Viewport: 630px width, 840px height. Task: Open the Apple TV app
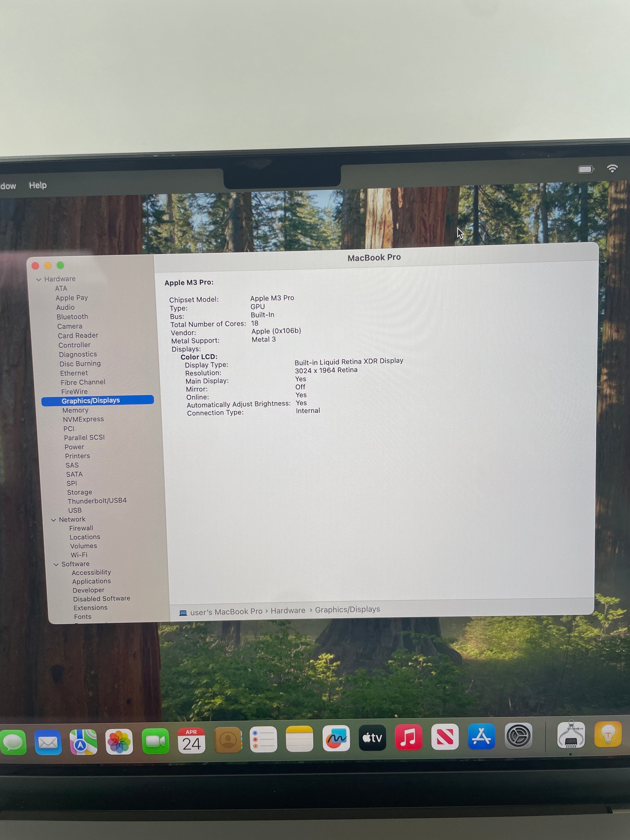pyautogui.click(x=372, y=737)
